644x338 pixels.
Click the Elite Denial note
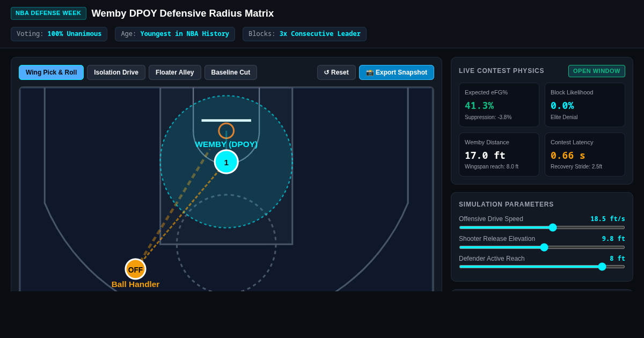(564, 117)
